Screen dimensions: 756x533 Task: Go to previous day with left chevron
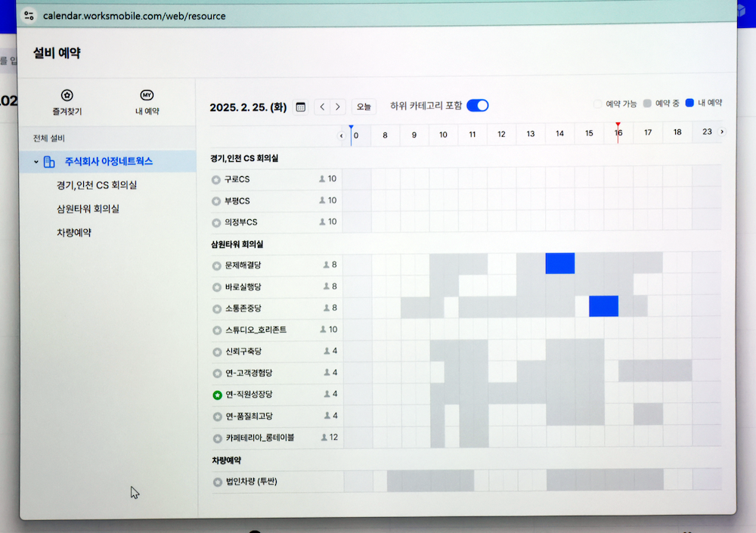(x=322, y=107)
